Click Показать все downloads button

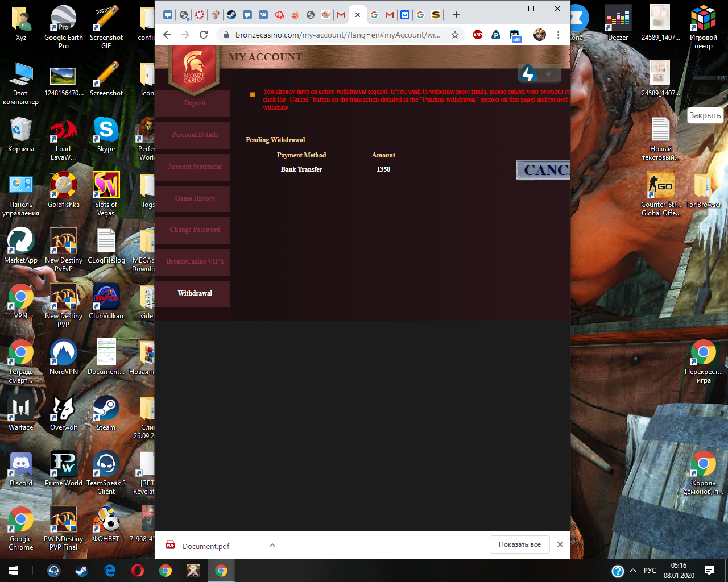coord(520,544)
